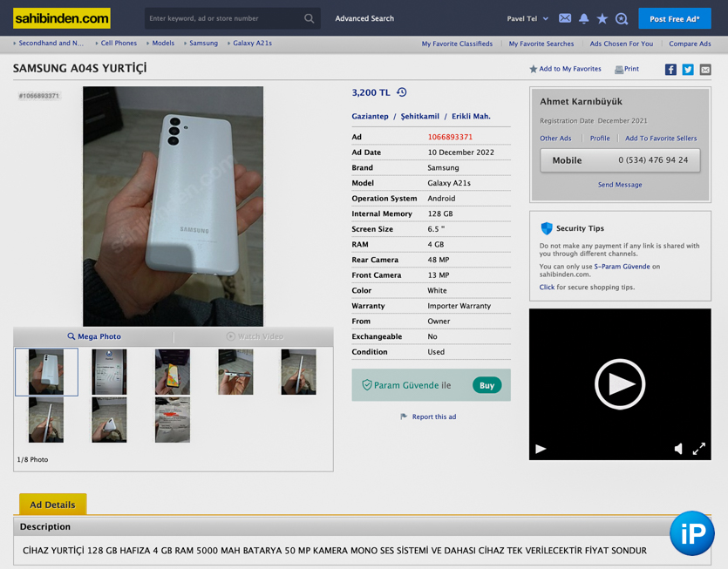
Task: Click the Watch Video tab
Action: coord(255,336)
